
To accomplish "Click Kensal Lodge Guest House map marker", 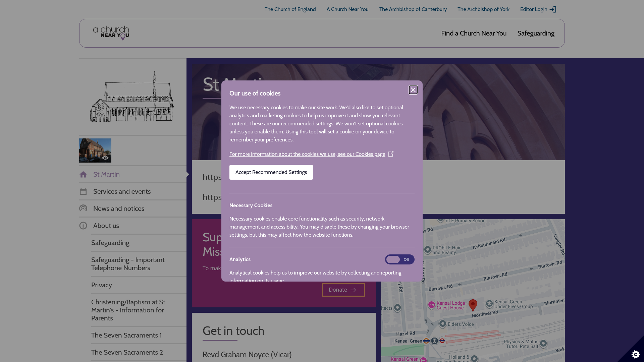I will pyautogui.click(x=432, y=305).
